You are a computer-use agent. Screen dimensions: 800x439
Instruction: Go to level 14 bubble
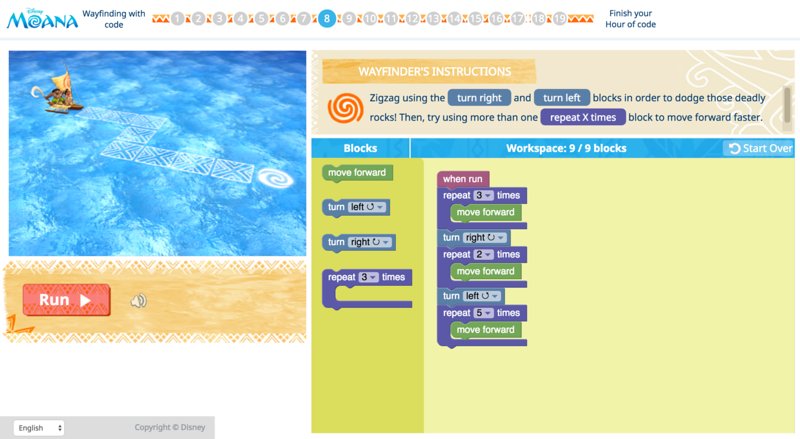click(x=454, y=19)
